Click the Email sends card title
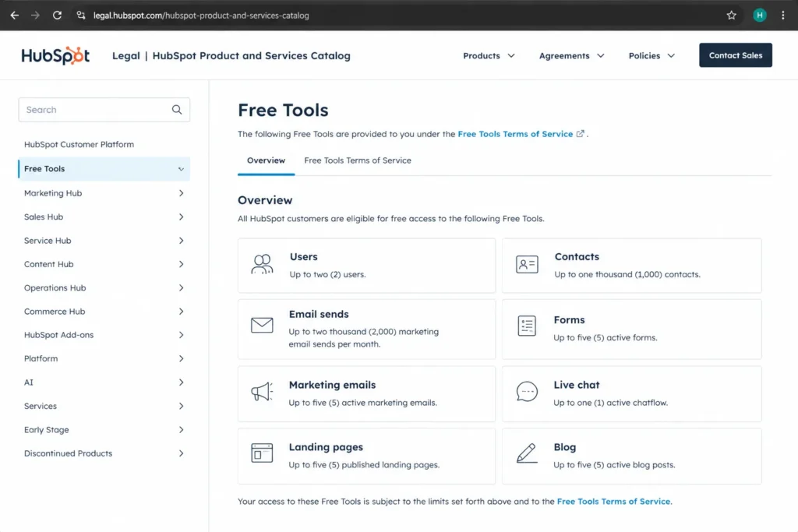The height and width of the screenshot is (532, 798). coord(319,315)
